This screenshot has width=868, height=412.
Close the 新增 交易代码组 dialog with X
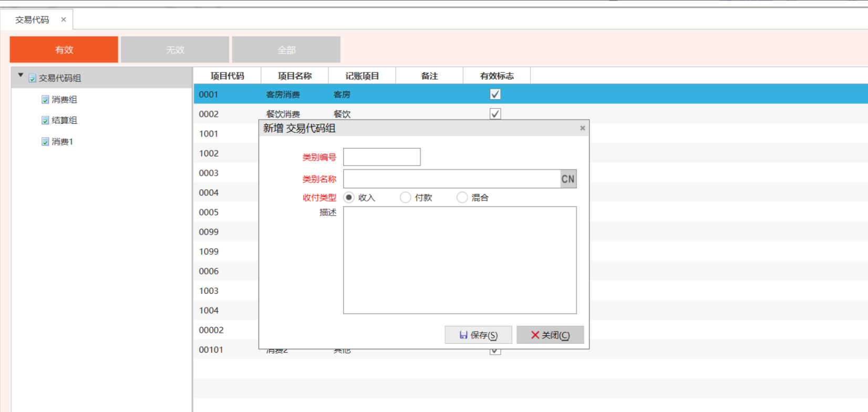tap(582, 128)
